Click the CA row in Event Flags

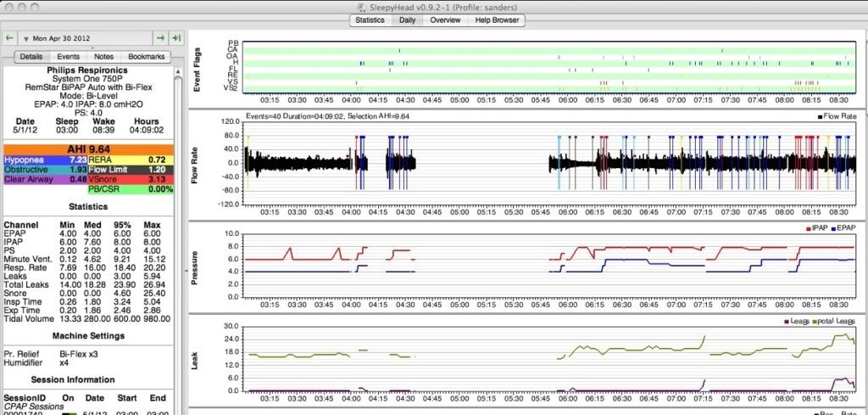tap(549, 50)
